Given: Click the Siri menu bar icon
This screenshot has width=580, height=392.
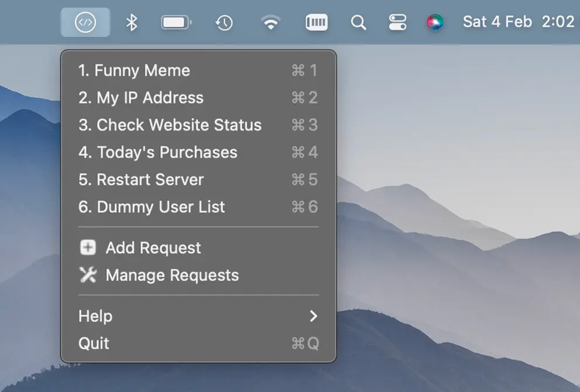Looking at the screenshot, I should tap(435, 22).
